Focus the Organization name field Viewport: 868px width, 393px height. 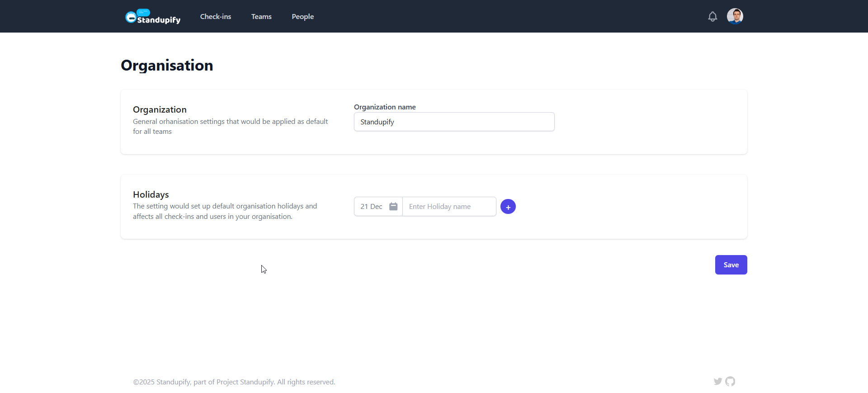(x=454, y=122)
